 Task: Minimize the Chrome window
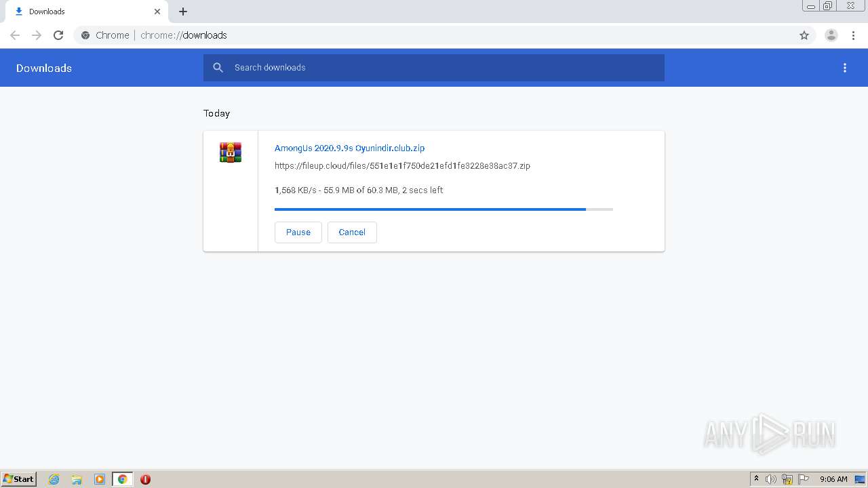[x=811, y=6]
